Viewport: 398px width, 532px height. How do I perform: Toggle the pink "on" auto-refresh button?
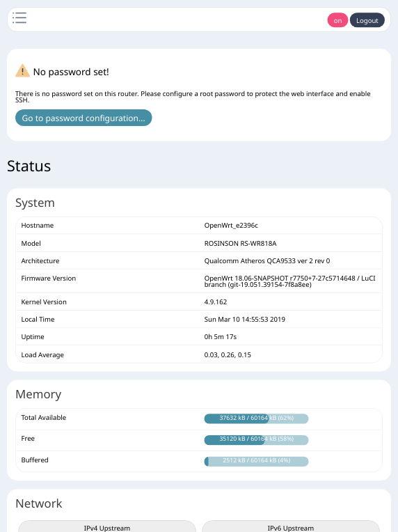tap(337, 20)
